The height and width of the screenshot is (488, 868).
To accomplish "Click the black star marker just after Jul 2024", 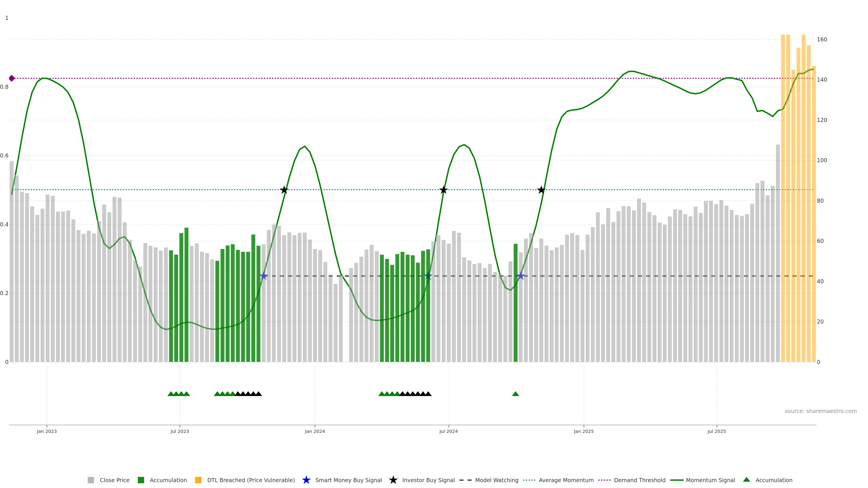I will click(443, 190).
